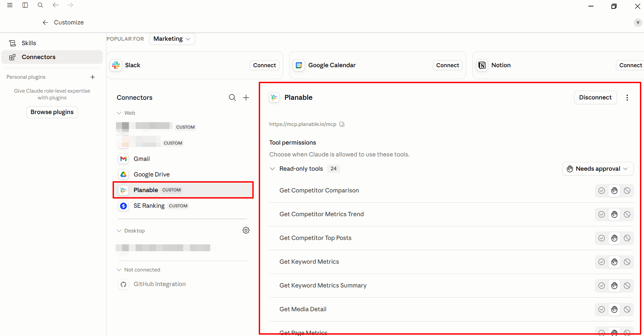Copy the Planable MCP URL
Screen dimensions: 644x336
(x=342, y=124)
